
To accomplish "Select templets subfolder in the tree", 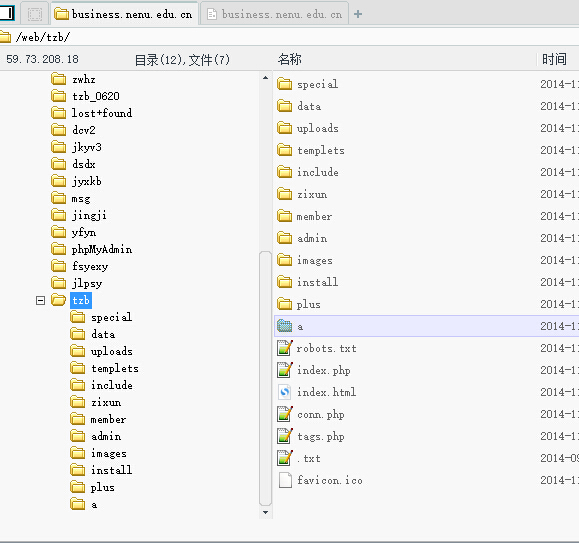I will pos(115,368).
